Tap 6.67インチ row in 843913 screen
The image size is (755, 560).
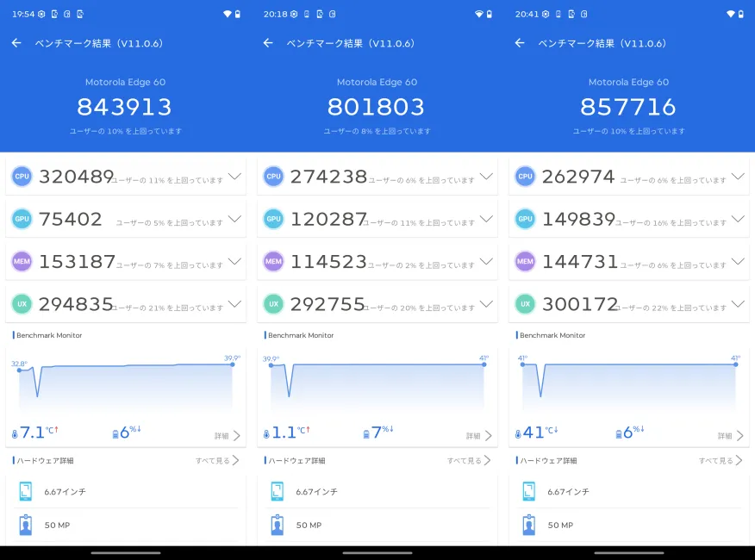coord(126,492)
